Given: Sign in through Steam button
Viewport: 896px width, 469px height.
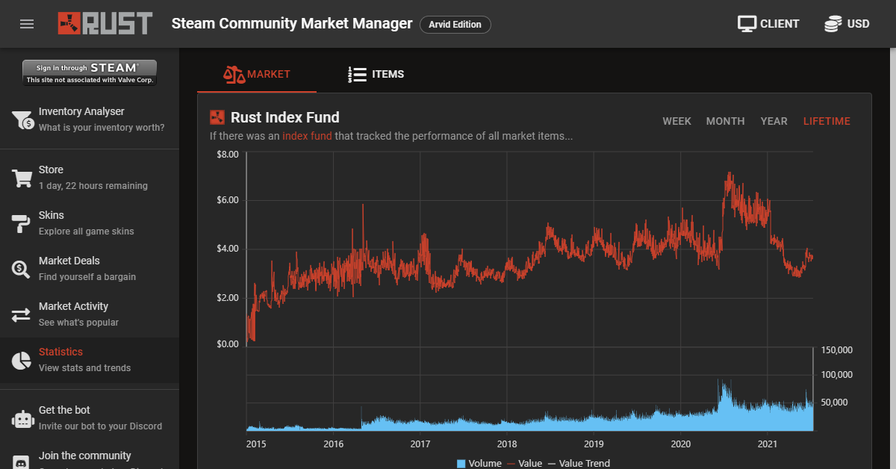Looking at the screenshot, I should [89, 73].
